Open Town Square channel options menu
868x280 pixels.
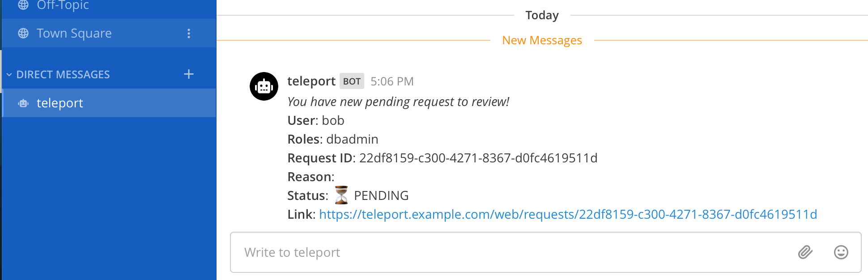(189, 34)
